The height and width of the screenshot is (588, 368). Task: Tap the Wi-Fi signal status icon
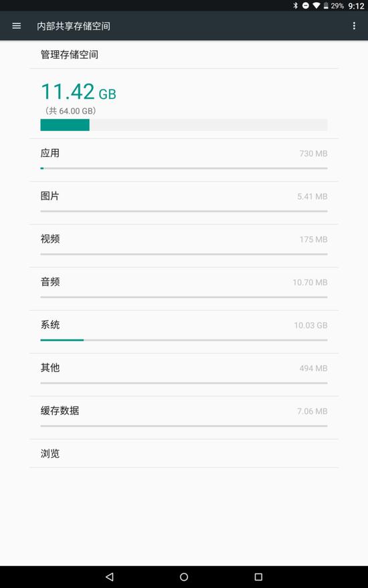click(x=316, y=5)
